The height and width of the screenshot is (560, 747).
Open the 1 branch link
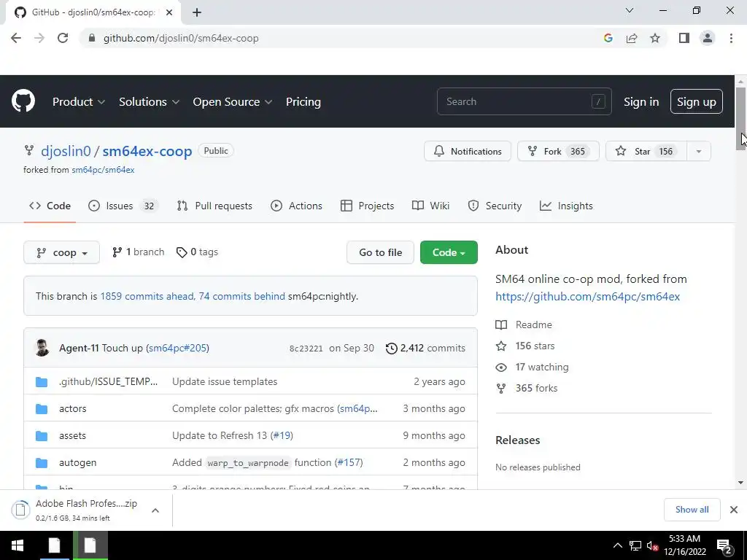click(138, 252)
